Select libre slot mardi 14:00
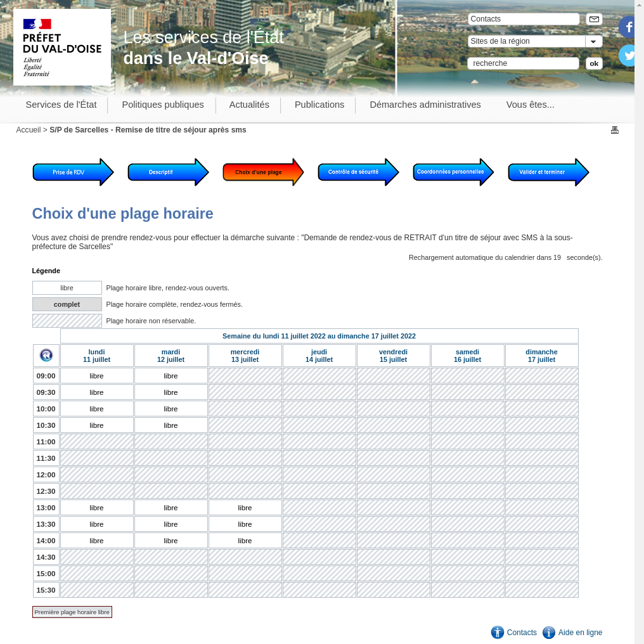The image size is (644, 644). [x=171, y=541]
